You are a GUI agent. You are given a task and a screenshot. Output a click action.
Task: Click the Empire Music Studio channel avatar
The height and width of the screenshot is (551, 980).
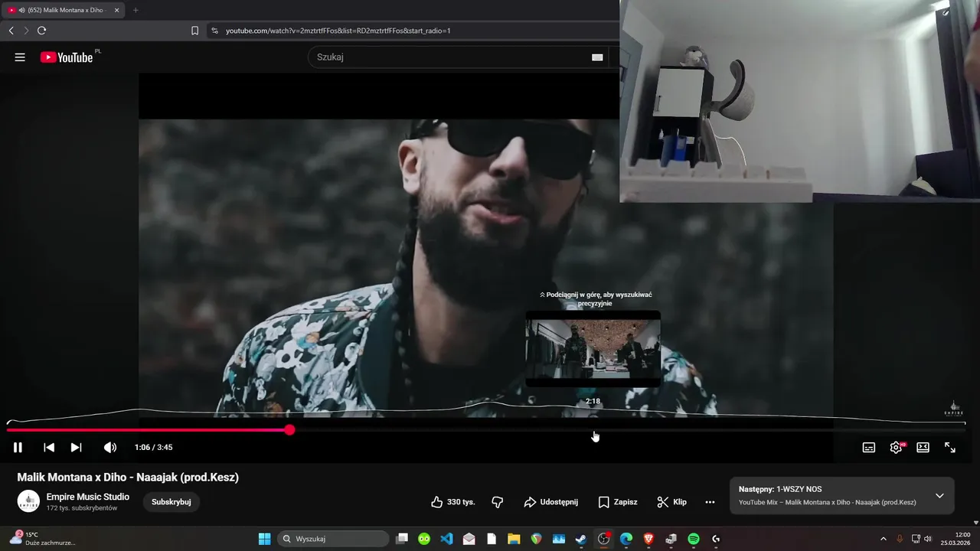(x=28, y=501)
